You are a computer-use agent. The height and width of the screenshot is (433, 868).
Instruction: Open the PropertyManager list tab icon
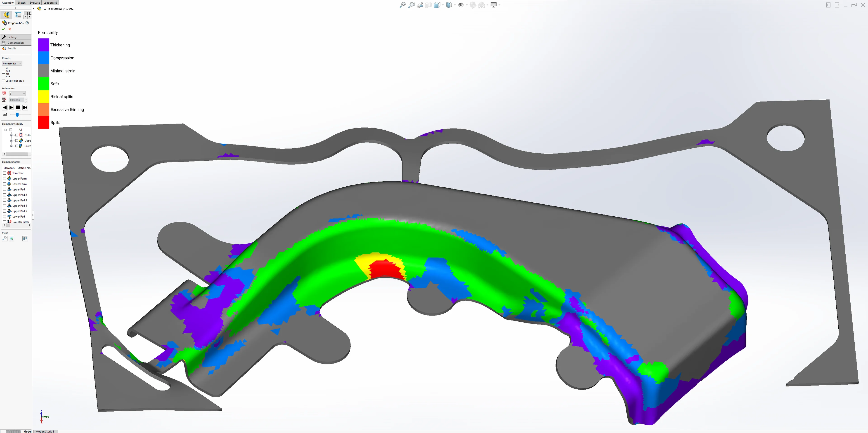tap(18, 15)
